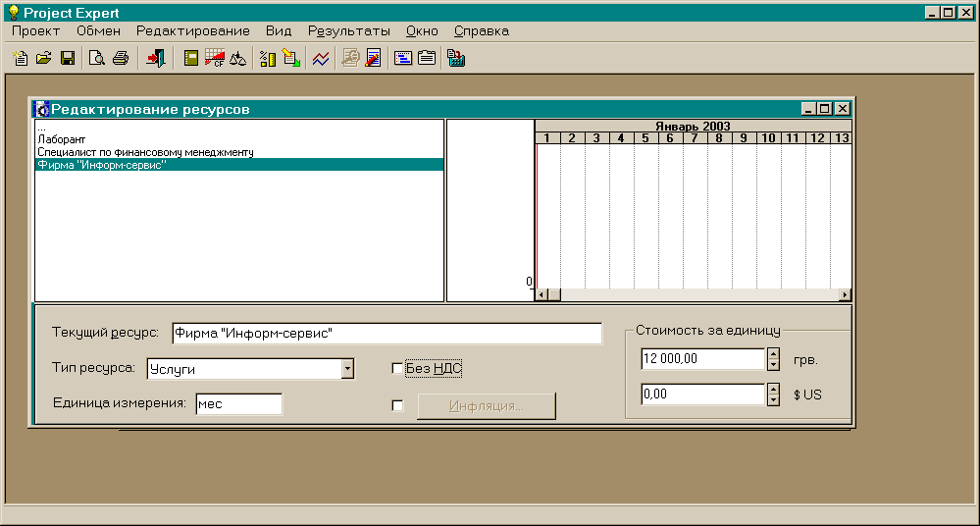Image resolution: width=980 pixels, height=526 pixels.
Task: Open the cash-flow CF table icon
Action: pos(215,59)
